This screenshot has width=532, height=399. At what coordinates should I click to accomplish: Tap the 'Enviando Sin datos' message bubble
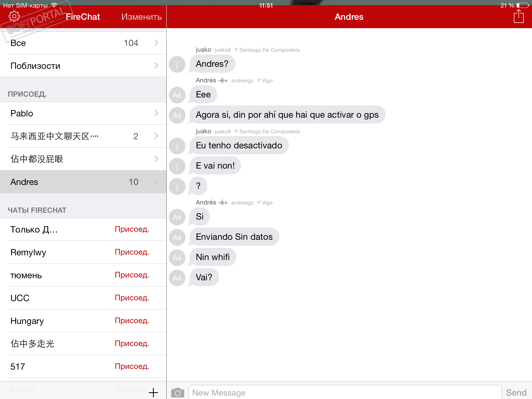pos(234,237)
